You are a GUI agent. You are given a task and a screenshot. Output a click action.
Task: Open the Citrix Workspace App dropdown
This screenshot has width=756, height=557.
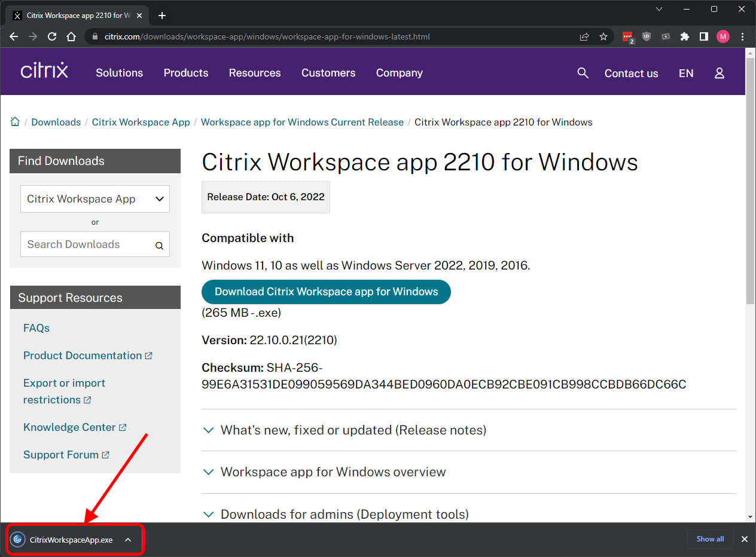(95, 199)
